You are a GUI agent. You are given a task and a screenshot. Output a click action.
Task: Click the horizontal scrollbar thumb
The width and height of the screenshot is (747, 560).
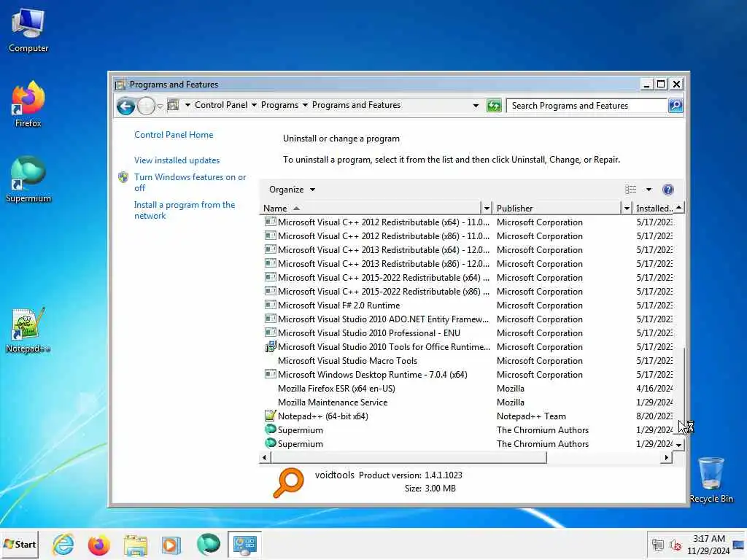409,458
